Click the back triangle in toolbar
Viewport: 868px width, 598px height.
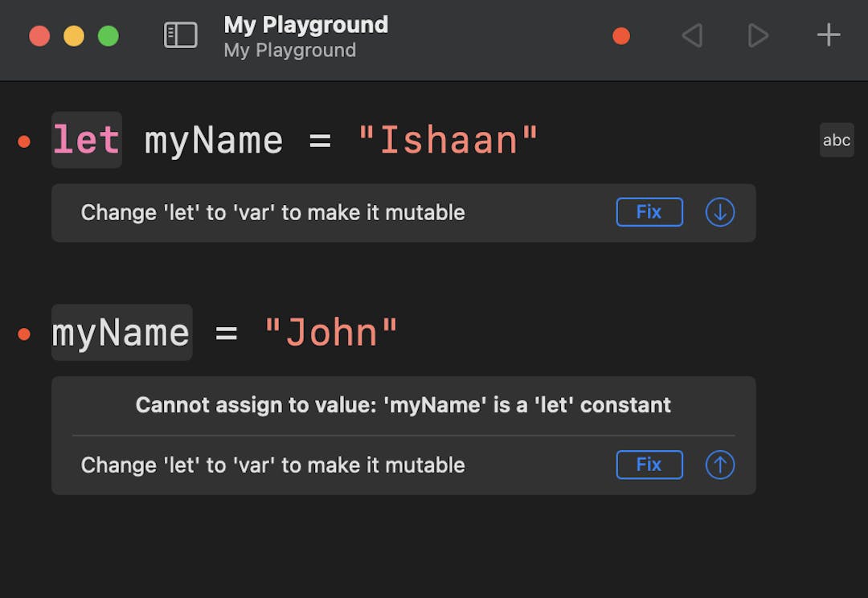691,36
